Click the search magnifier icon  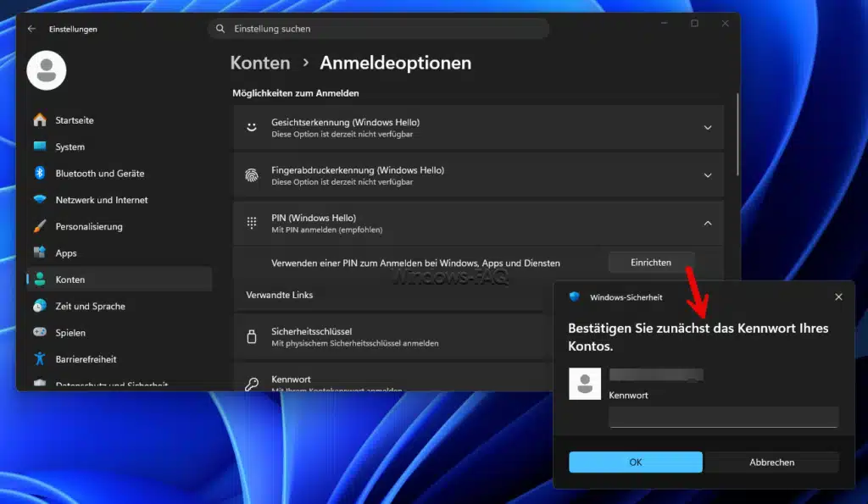click(x=220, y=29)
